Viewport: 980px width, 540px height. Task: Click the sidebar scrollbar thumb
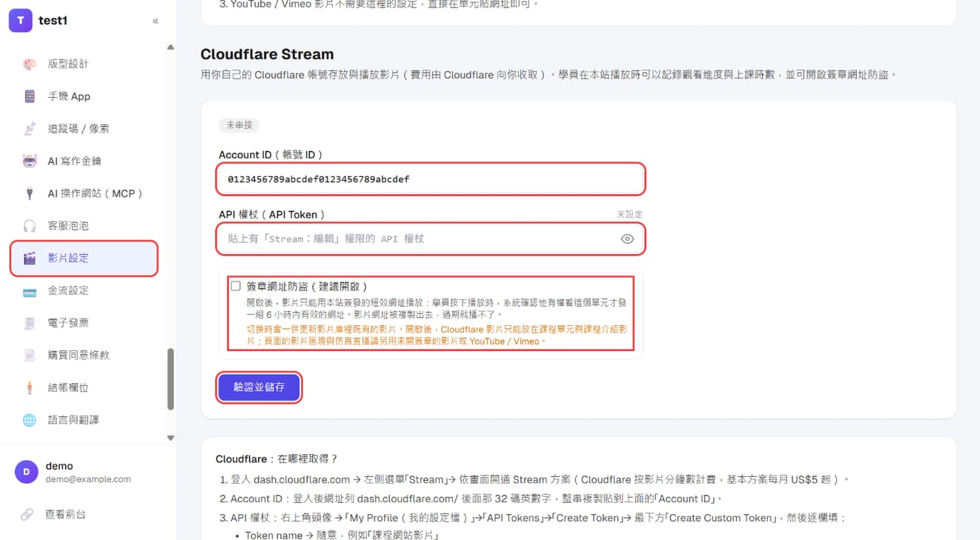pos(170,379)
